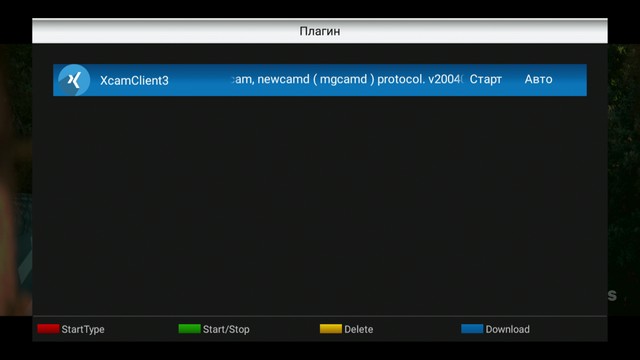Image resolution: width=640 pixels, height=360 pixels.
Task: Choose the StartType label
Action: click(83, 329)
